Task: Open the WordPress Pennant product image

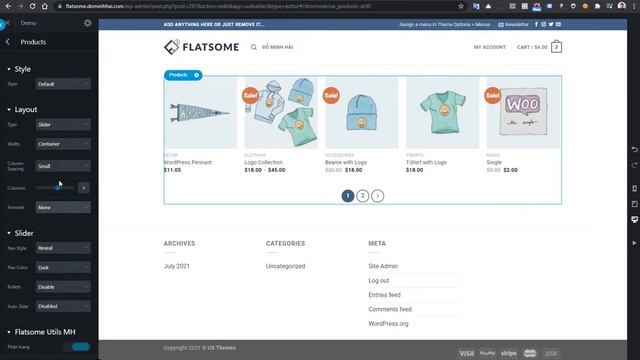Action: [200, 113]
